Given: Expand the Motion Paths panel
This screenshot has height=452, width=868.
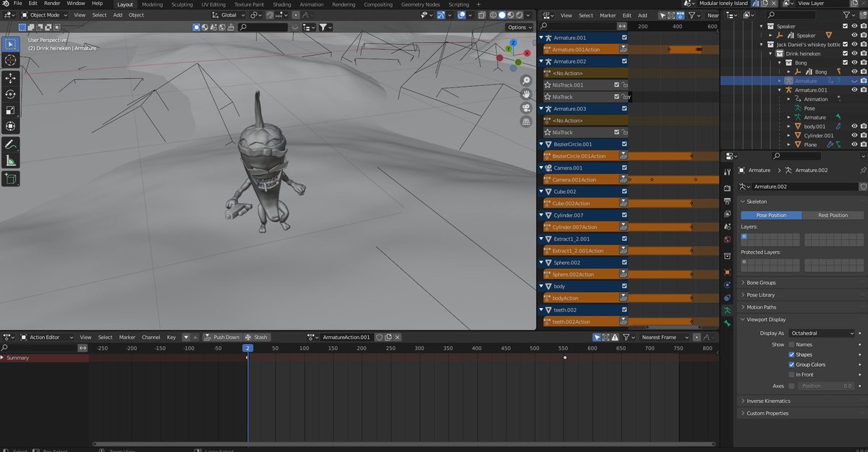Looking at the screenshot, I should coord(761,307).
